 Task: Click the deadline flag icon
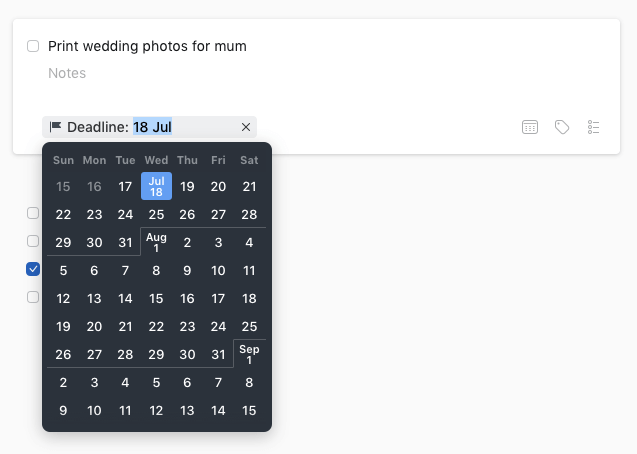coord(55,127)
